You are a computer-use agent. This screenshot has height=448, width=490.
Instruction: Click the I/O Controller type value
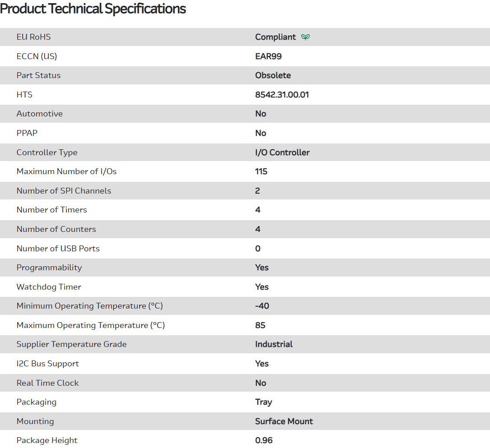[282, 152]
